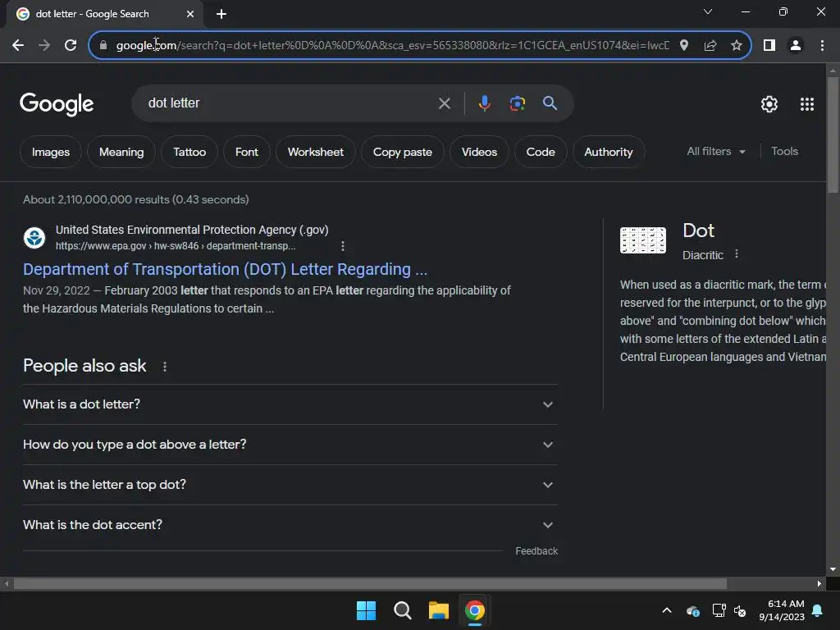Click the browser forward arrow
The height and width of the screenshot is (630, 840).
[44, 46]
